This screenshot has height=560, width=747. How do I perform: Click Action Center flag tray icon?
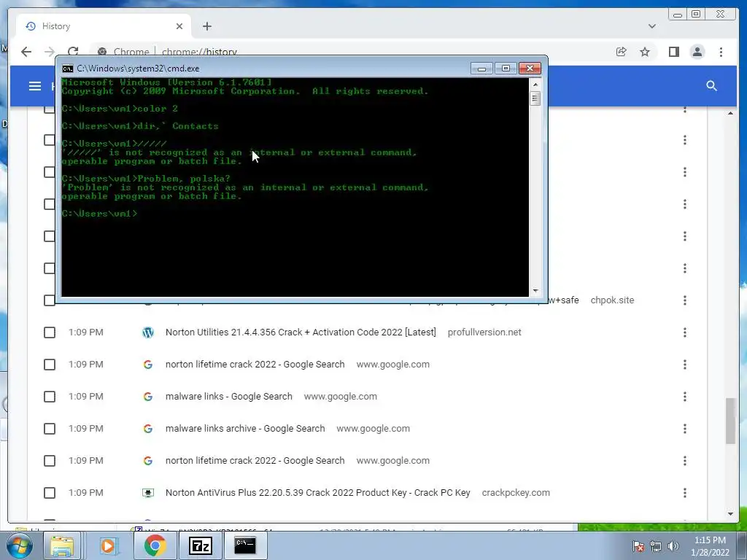coord(638,546)
